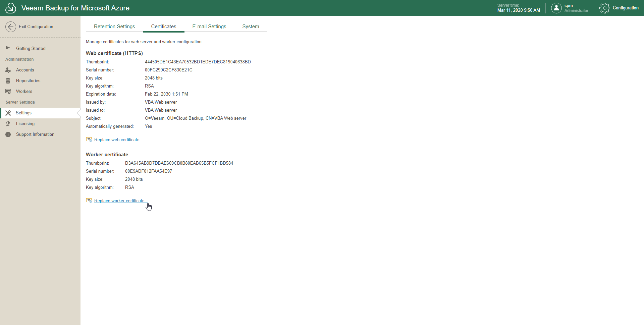Click the Issued by value VBA Web server
Viewport: 644px width, 325px height.
161,102
